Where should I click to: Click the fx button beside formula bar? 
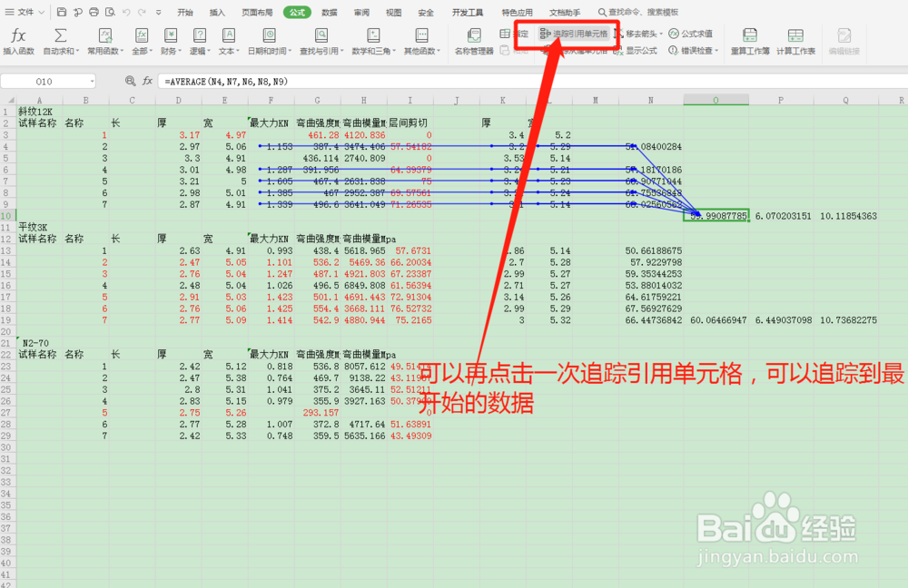click(x=148, y=81)
